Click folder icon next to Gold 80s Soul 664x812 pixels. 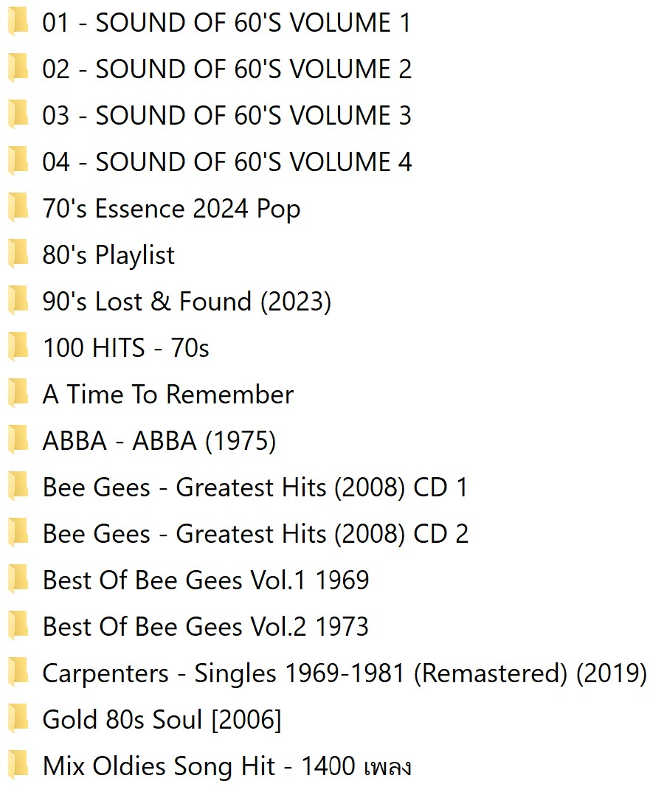(18, 720)
